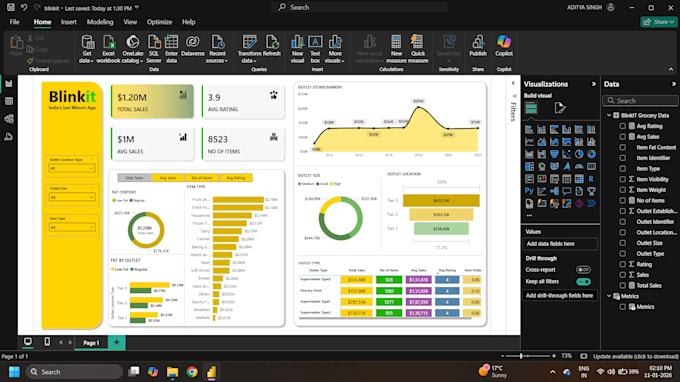Collapse the Data pane
Viewport: 680px width, 382px height.
673,84
